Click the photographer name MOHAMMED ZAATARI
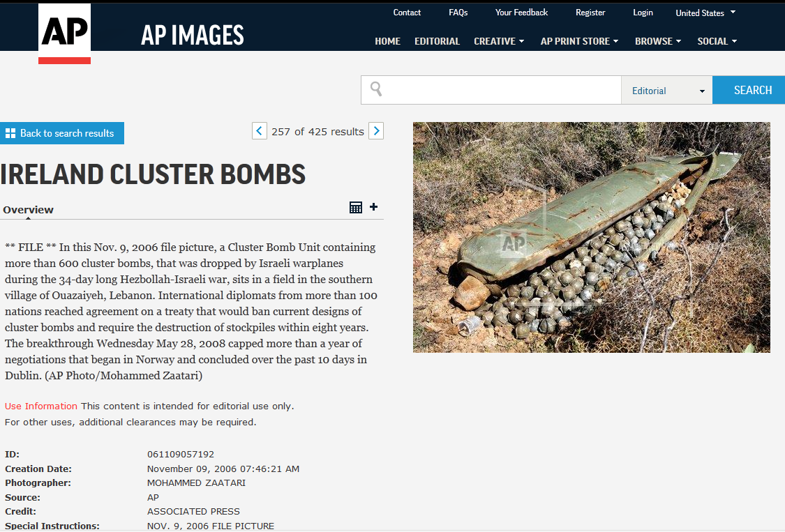785x532 pixels. (196, 483)
